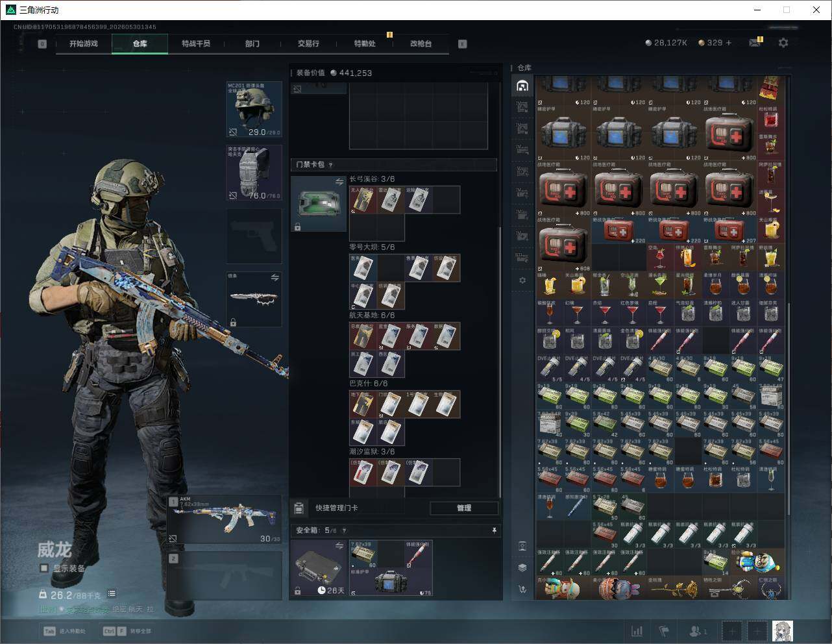The height and width of the screenshot is (644, 832).
Task: Select the MC201 helmet equipment slot
Action: pos(254,109)
